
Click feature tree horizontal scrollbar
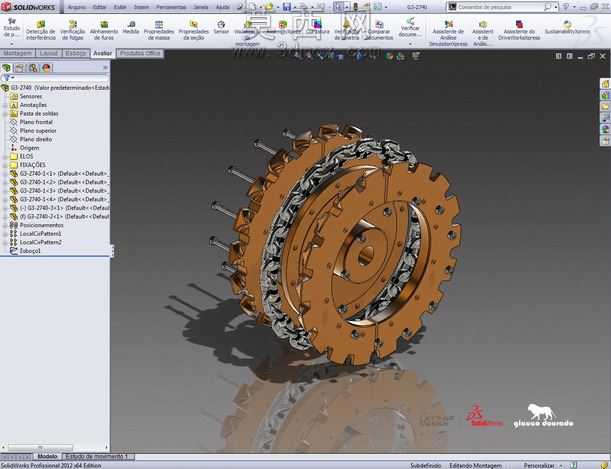(x=40, y=447)
